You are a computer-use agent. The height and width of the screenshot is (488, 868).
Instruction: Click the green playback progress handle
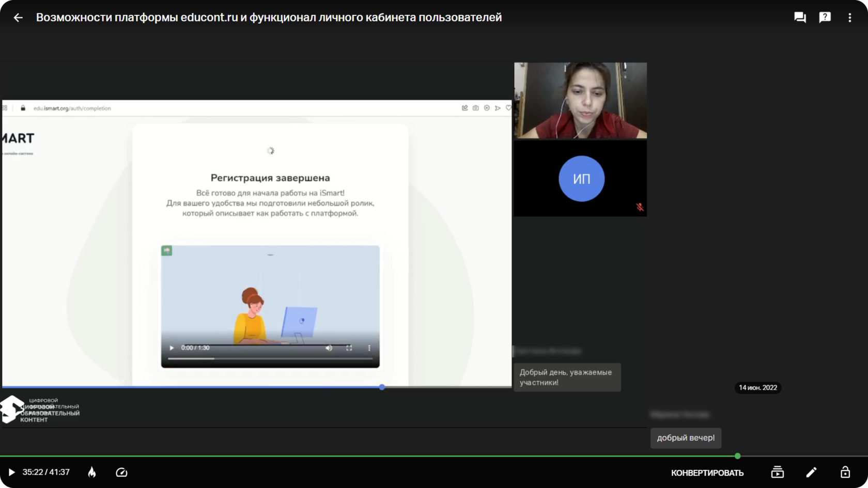click(738, 456)
